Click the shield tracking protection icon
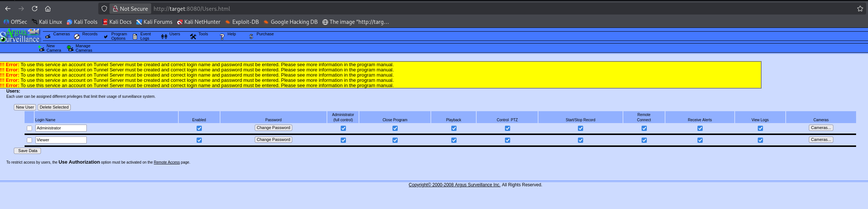Image resolution: width=868 pixels, height=209 pixels. tap(104, 9)
